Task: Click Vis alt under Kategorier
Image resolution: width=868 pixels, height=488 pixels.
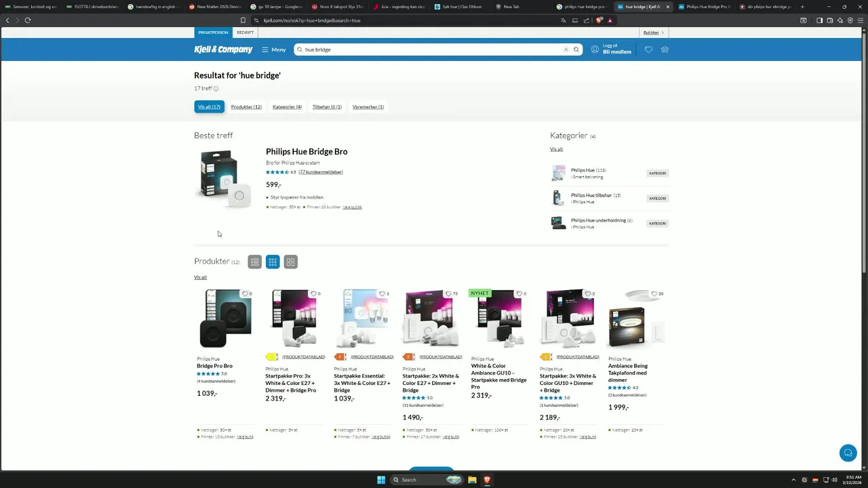Action: 556,149
